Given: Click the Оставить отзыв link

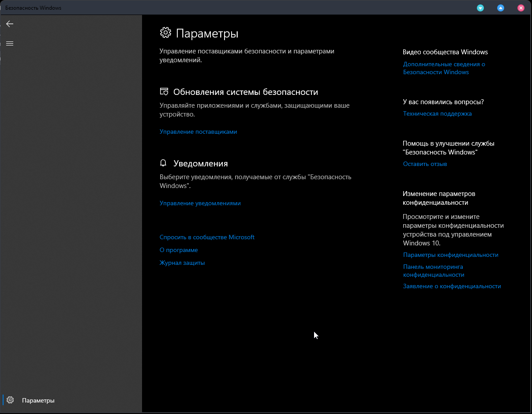Looking at the screenshot, I should coord(425,164).
